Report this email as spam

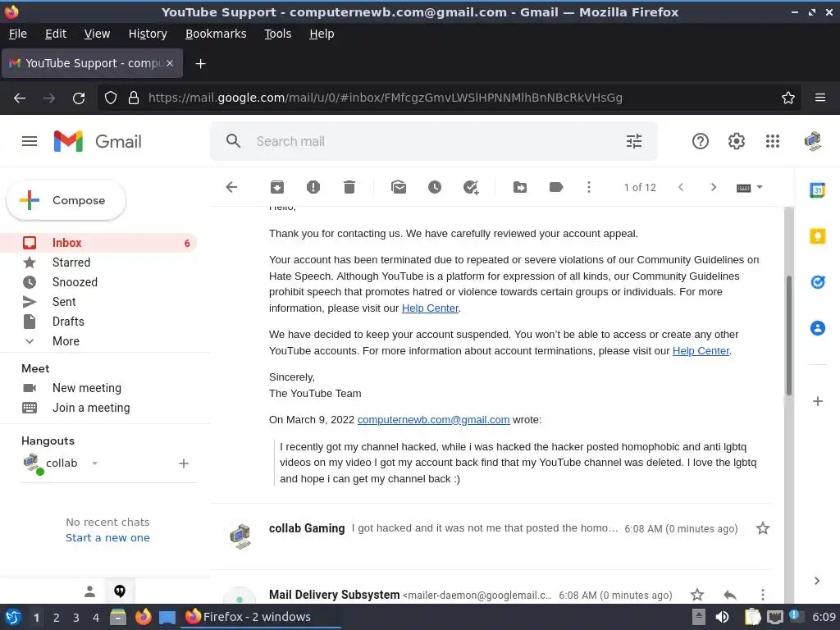[x=313, y=187]
